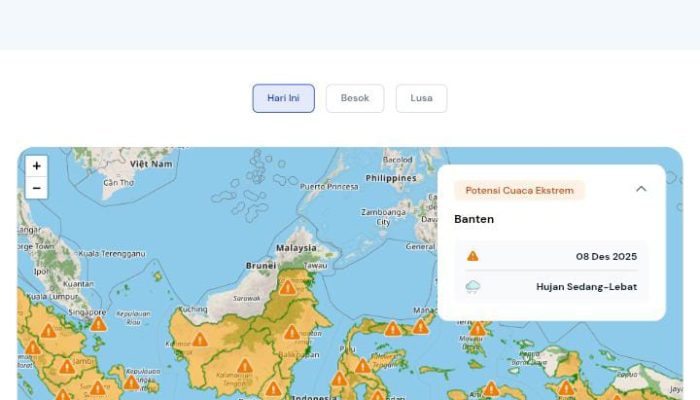Click warning marker below Tawau in North Kalimantan
The height and width of the screenshot is (400, 700).
pyautogui.click(x=288, y=287)
